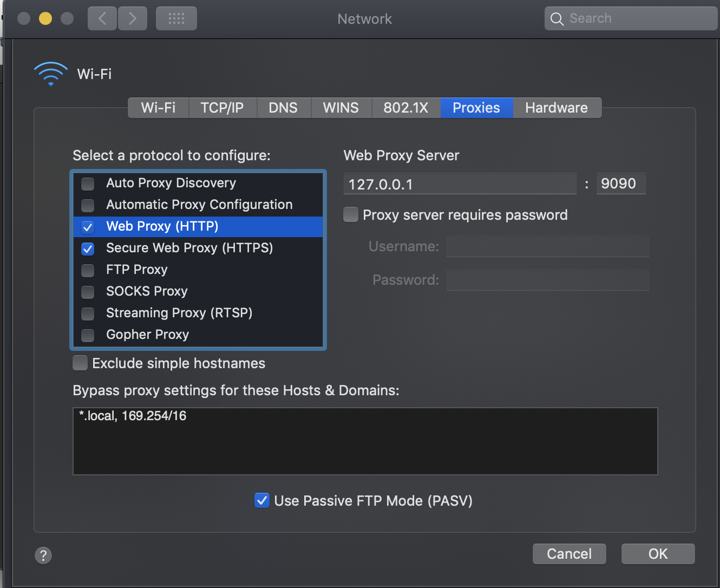Select the SOCKS Proxy row label
720x588 pixels.
(147, 291)
